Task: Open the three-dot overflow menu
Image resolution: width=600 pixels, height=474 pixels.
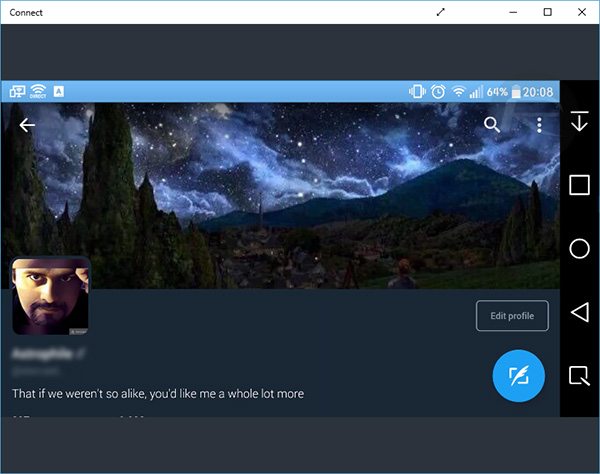Action: click(x=539, y=125)
